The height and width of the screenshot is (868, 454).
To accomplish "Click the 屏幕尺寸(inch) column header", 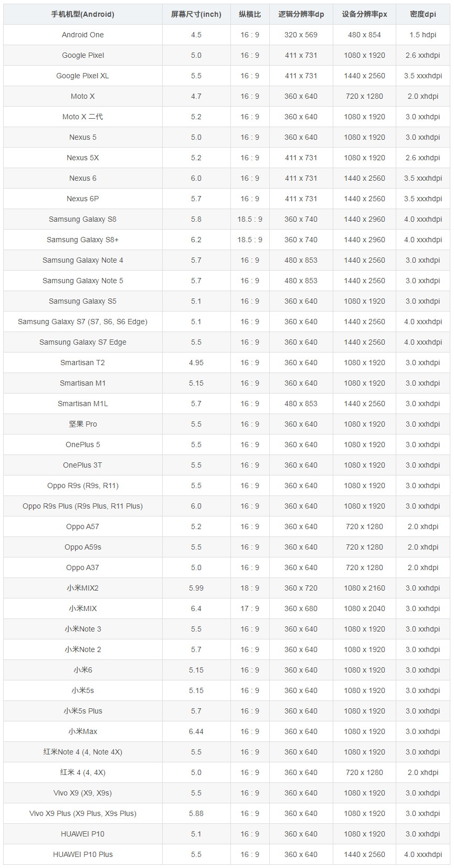I will [x=196, y=14].
